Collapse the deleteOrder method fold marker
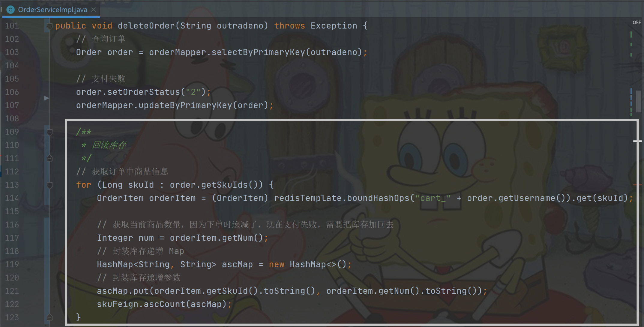Viewport: 644px width, 327px height. point(49,26)
